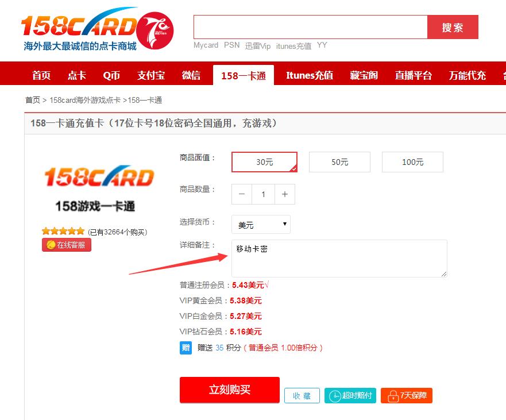Open the 点卡 navigation tab
Viewport: 506px width, 420px height.
click(77, 75)
